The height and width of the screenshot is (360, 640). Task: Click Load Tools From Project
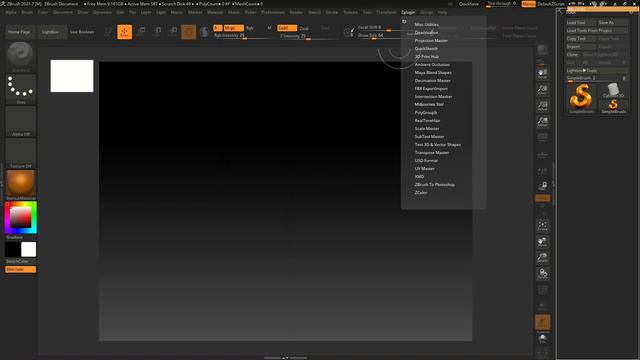pos(597,31)
